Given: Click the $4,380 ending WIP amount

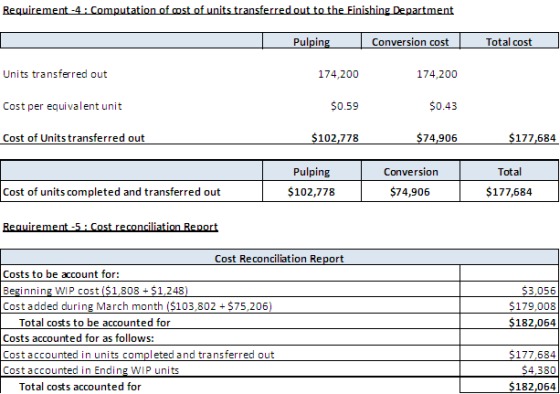Looking at the screenshot, I should coord(539,370).
